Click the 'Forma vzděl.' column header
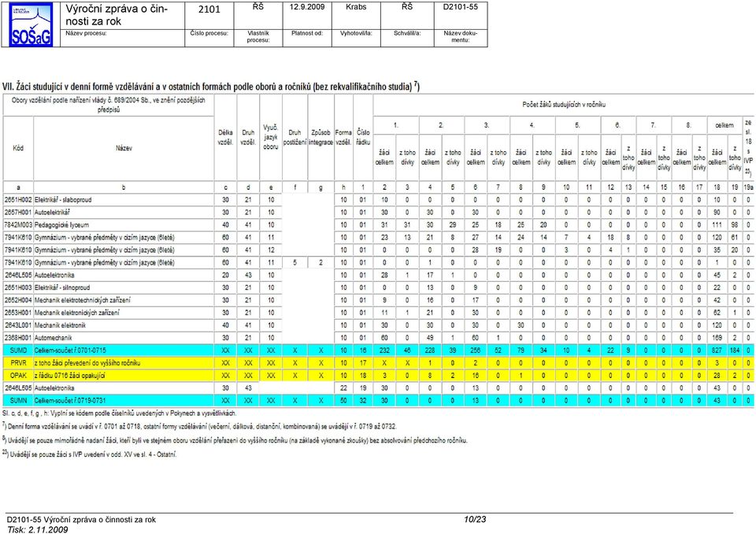 click(343, 137)
